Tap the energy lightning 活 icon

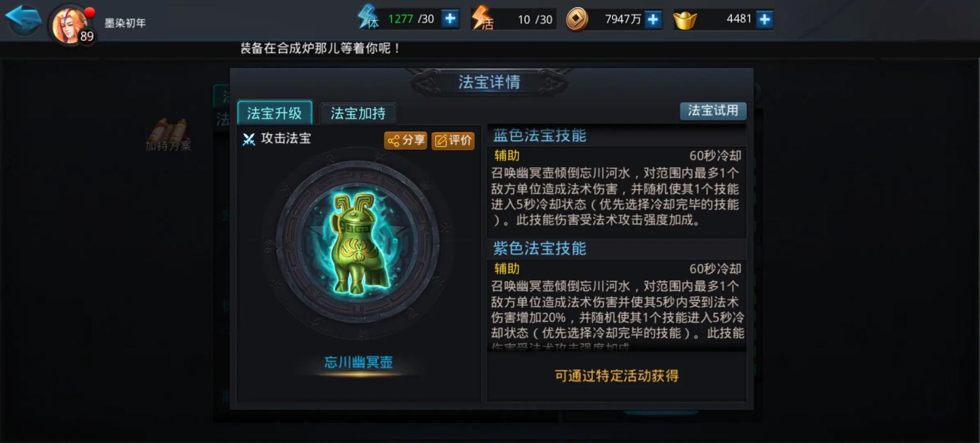pos(482,18)
